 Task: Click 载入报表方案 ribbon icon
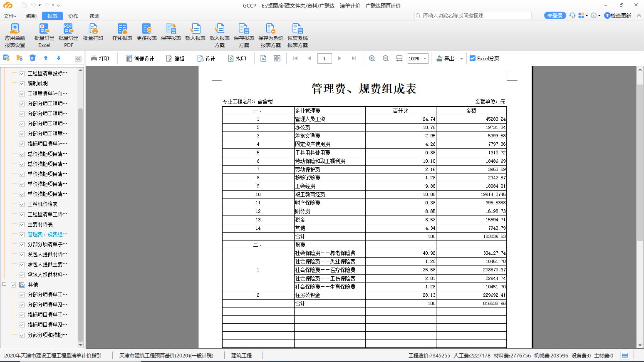[220, 36]
